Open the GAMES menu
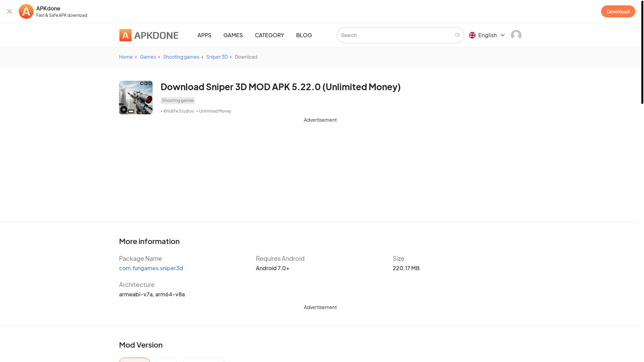 tap(233, 35)
